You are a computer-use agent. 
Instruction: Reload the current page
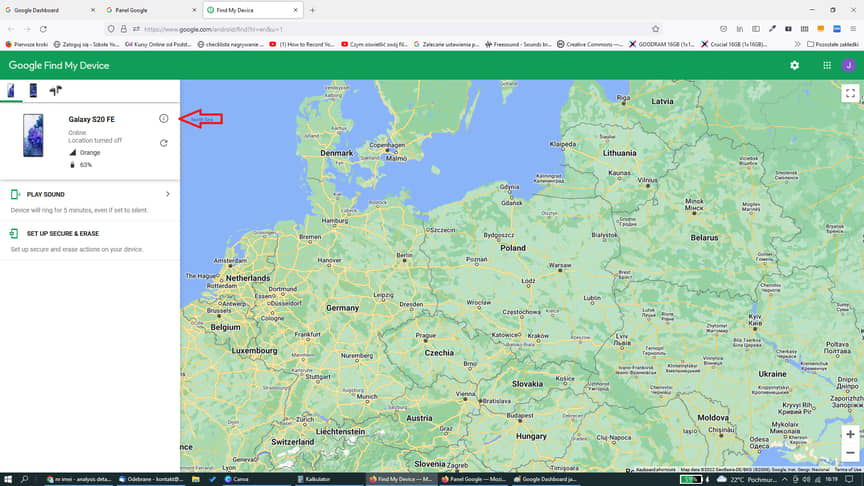pyautogui.click(x=43, y=29)
